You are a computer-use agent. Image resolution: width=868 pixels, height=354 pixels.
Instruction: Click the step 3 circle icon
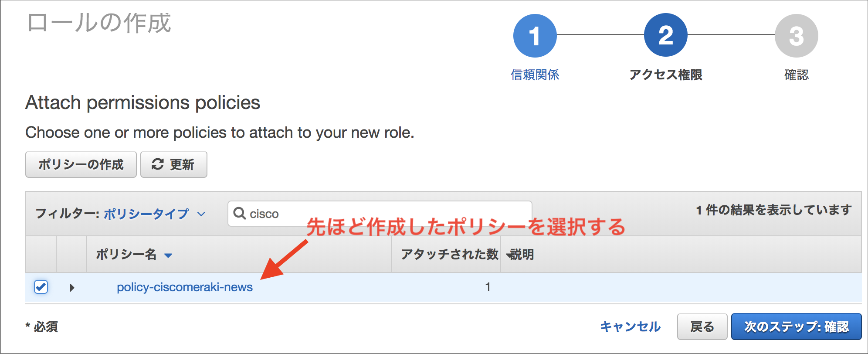tap(796, 36)
